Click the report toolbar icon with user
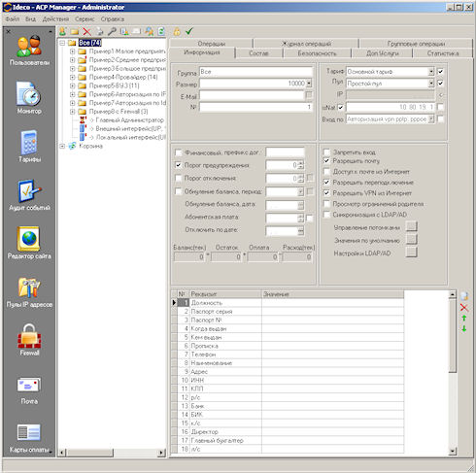This screenshot has width=476, height=473. click(124, 31)
